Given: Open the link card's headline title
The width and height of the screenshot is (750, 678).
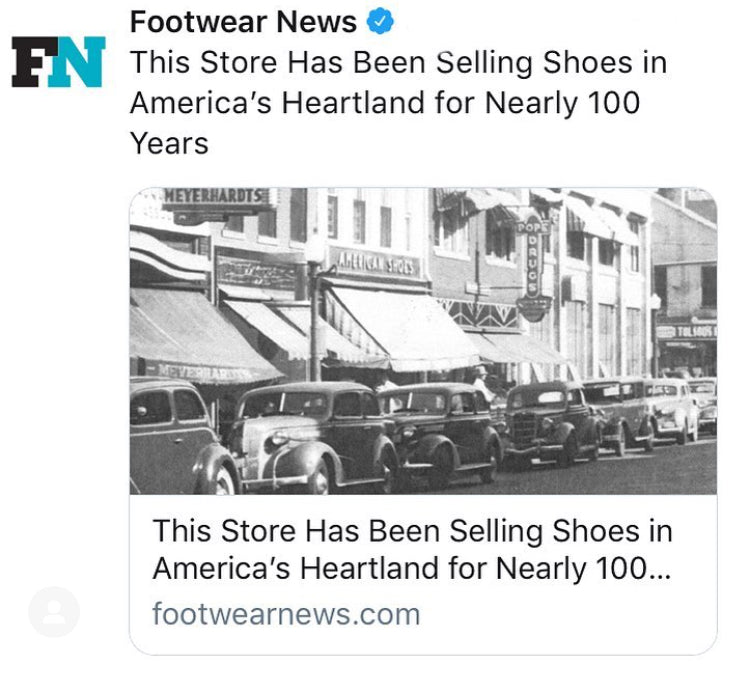Looking at the screenshot, I should (412, 549).
